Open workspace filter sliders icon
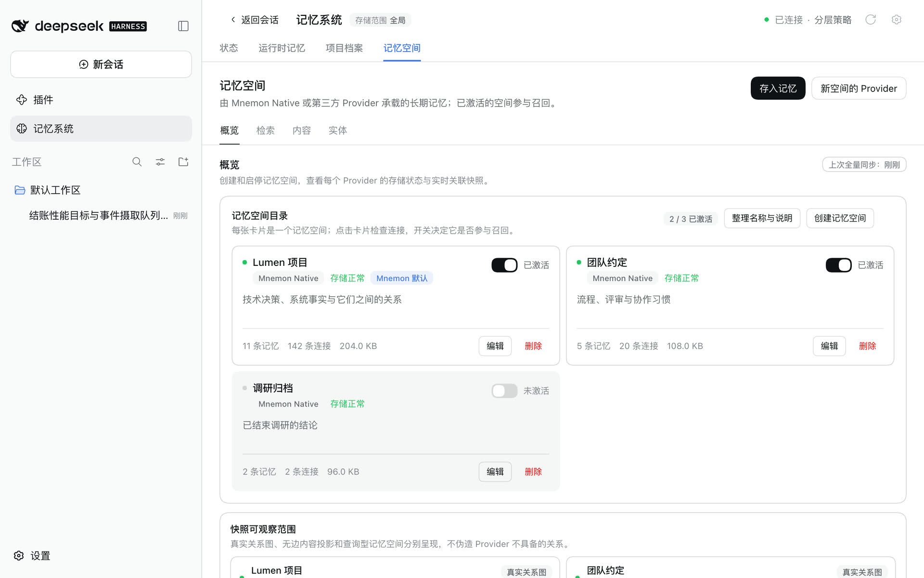This screenshot has height=578, width=924. (160, 162)
